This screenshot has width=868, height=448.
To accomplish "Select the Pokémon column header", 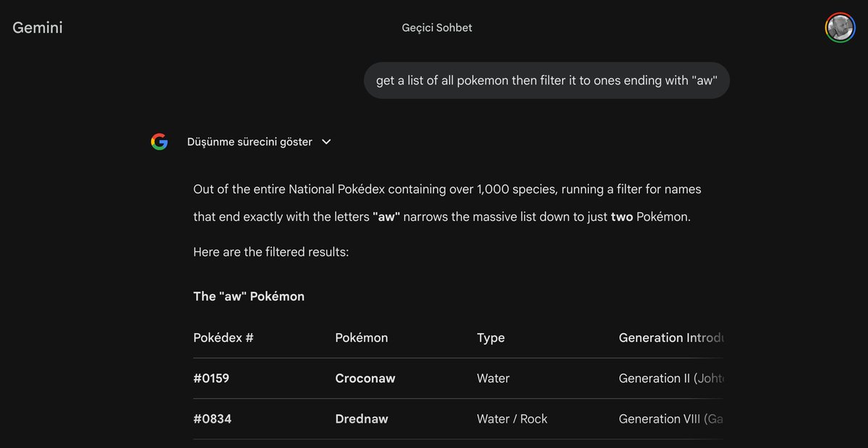I will 362,337.
